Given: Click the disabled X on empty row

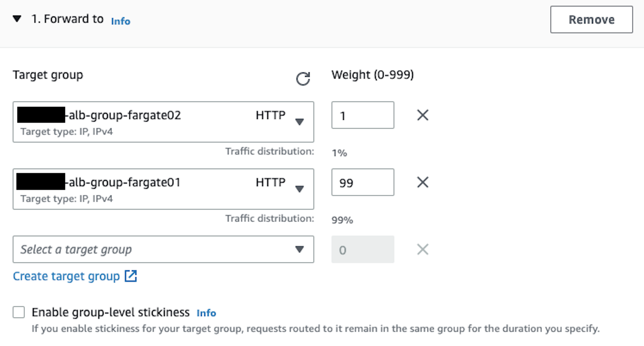Looking at the screenshot, I should pos(423,249).
